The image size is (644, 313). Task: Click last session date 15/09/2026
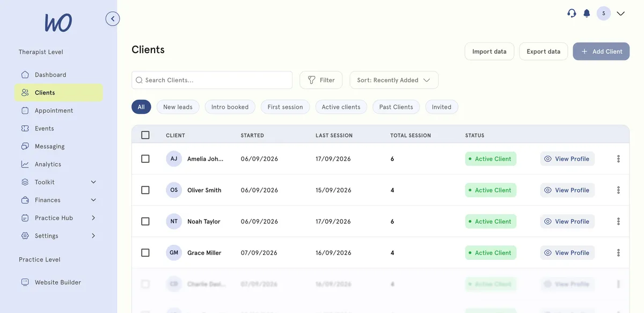(333, 190)
